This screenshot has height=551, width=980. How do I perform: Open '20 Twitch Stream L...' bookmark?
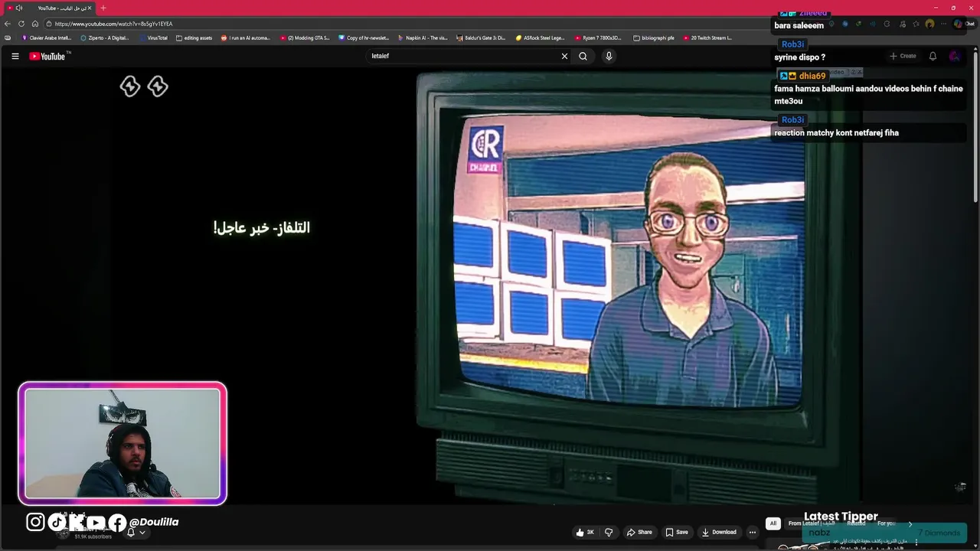707,37
